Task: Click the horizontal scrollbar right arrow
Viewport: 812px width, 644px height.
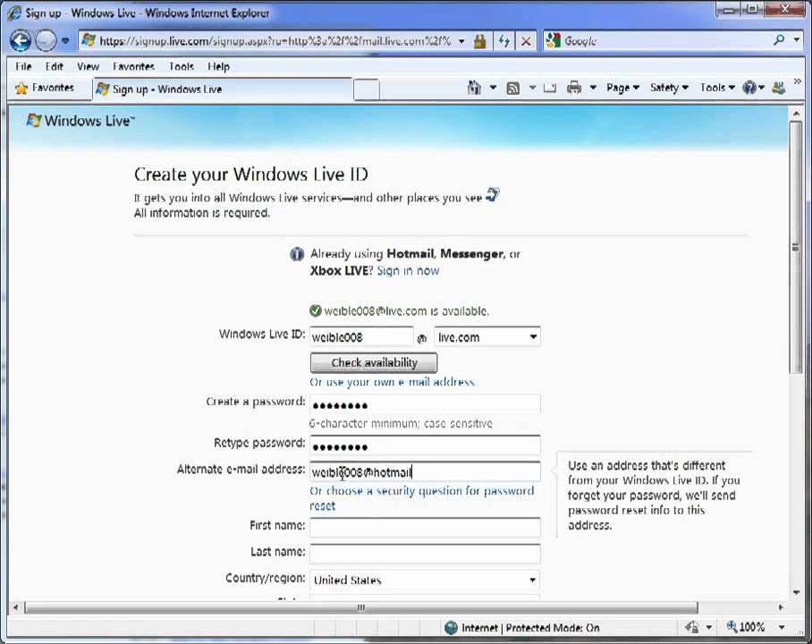Action: pyautogui.click(x=781, y=607)
